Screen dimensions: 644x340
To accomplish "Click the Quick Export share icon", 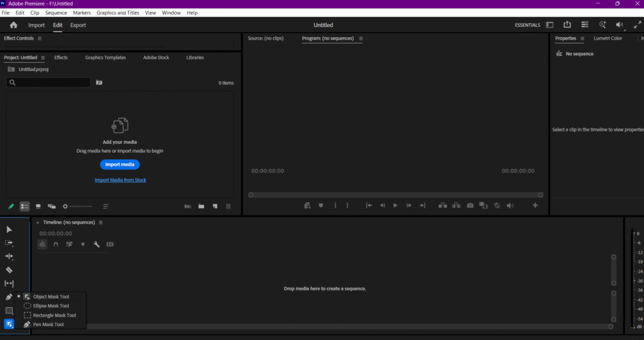I will point(567,25).
